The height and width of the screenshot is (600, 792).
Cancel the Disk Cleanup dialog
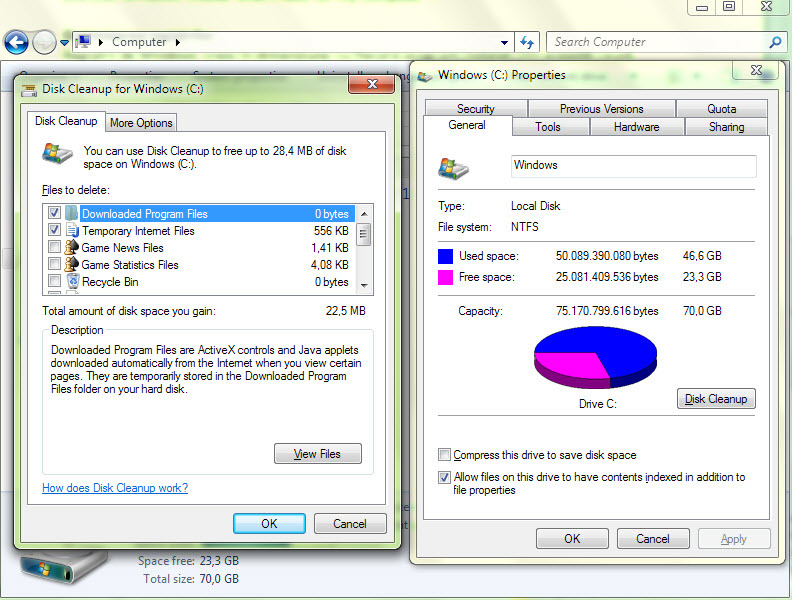[350, 524]
